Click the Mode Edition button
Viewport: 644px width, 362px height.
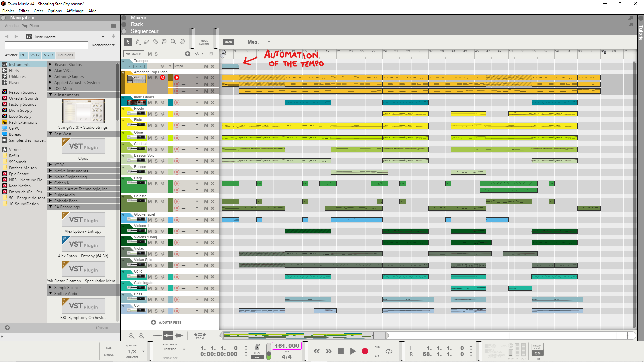click(x=204, y=42)
